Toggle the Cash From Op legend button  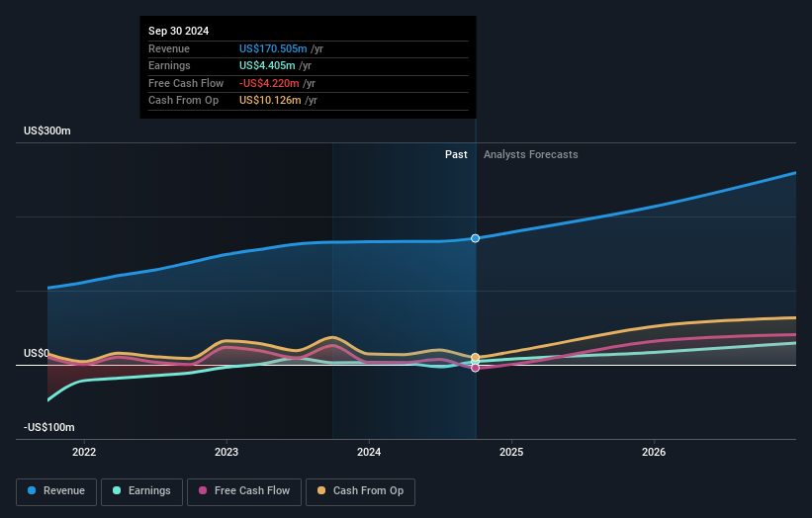click(360, 491)
